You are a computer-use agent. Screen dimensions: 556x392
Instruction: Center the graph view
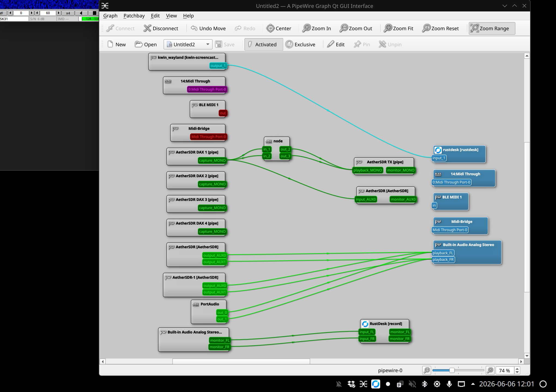coord(279,28)
